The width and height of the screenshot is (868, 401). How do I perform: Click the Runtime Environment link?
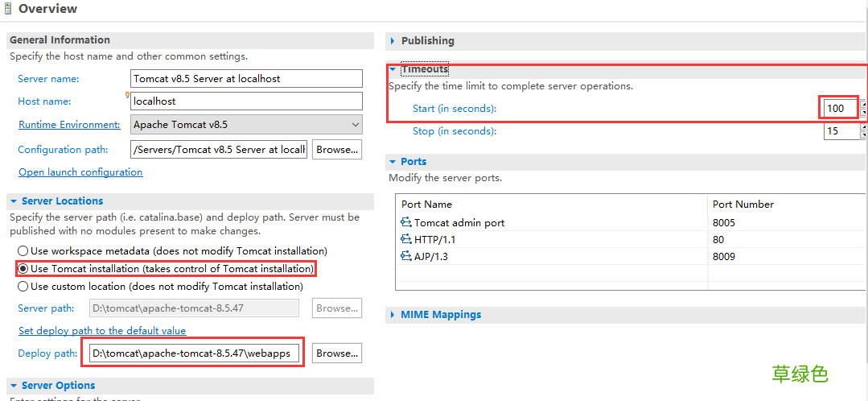(x=69, y=125)
